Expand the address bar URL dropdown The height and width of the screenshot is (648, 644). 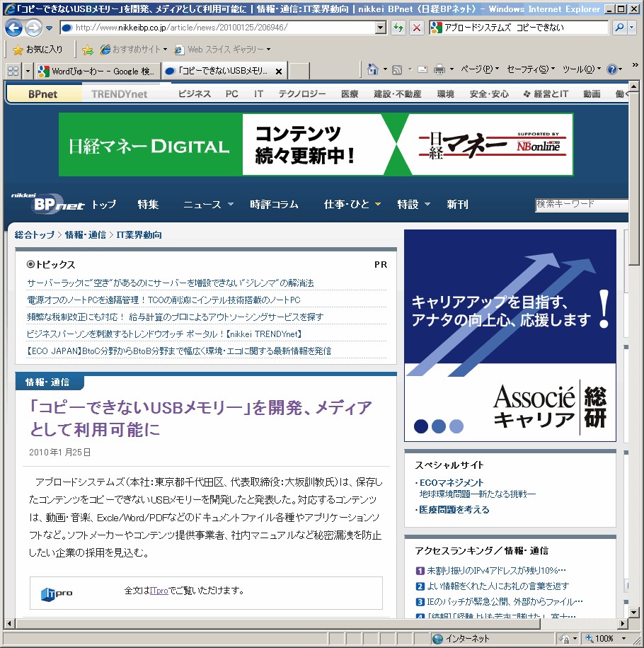pos(381,28)
